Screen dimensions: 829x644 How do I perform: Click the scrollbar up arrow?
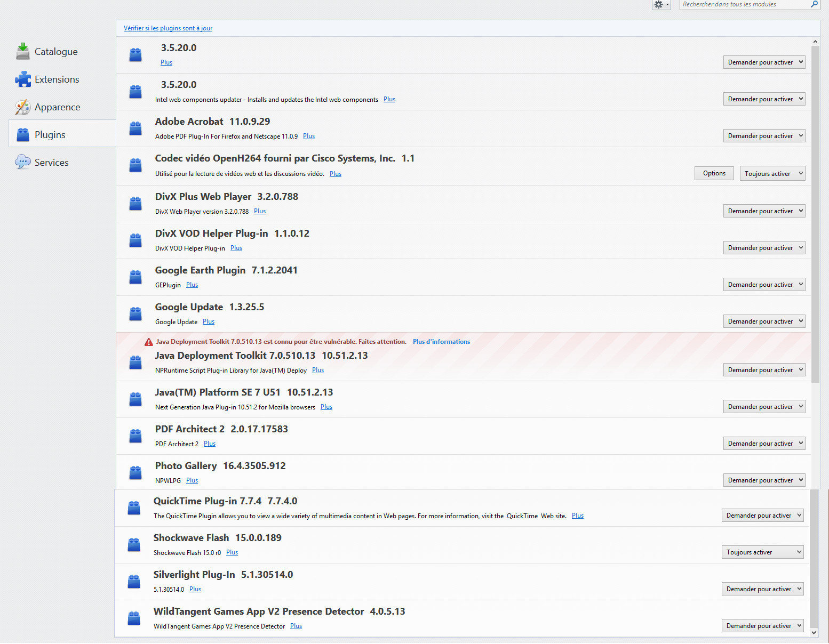[815, 41]
